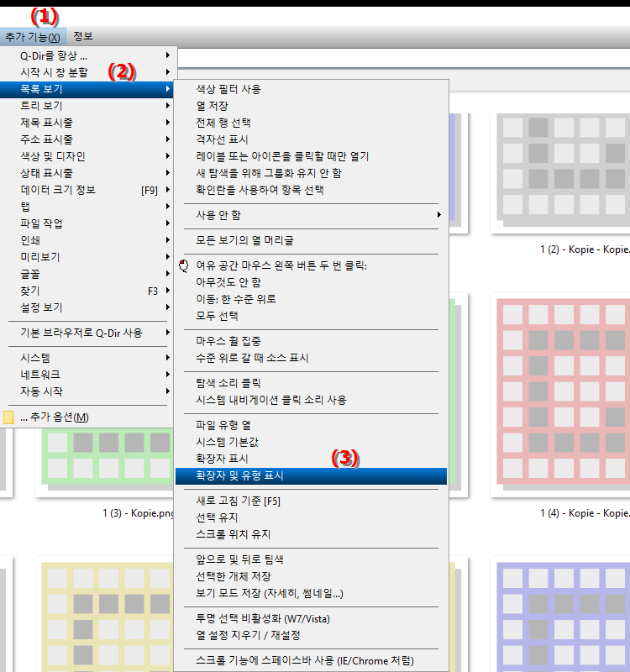Image resolution: width=630 pixels, height=672 pixels.
Task: Toggle 보기 모드 저장 (자세히, 썸네일...)
Action: (x=311, y=593)
